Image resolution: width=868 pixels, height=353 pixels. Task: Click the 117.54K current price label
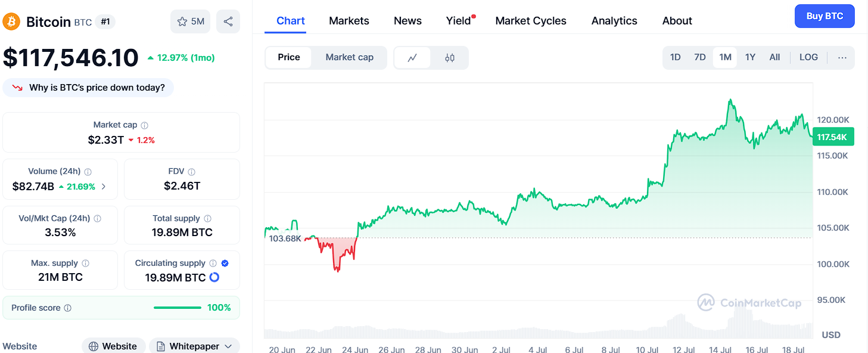tap(833, 137)
